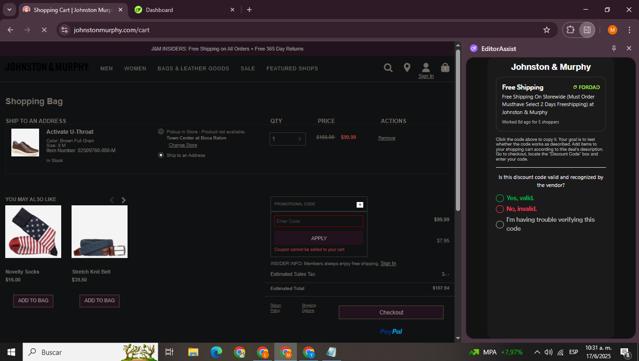639x361 pixels.
Task: Click the browser address bar URL
Action: pyautogui.click(x=112, y=30)
